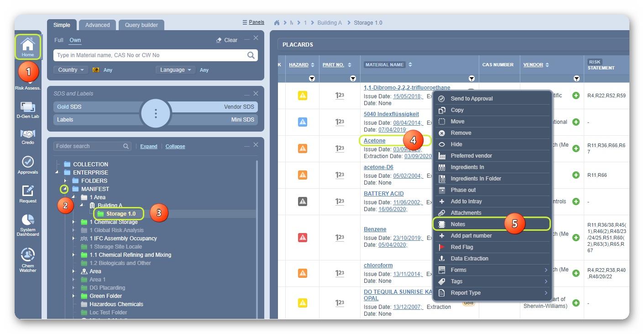644x334 pixels.
Task: Open the Language dropdown
Action: (176, 70)
